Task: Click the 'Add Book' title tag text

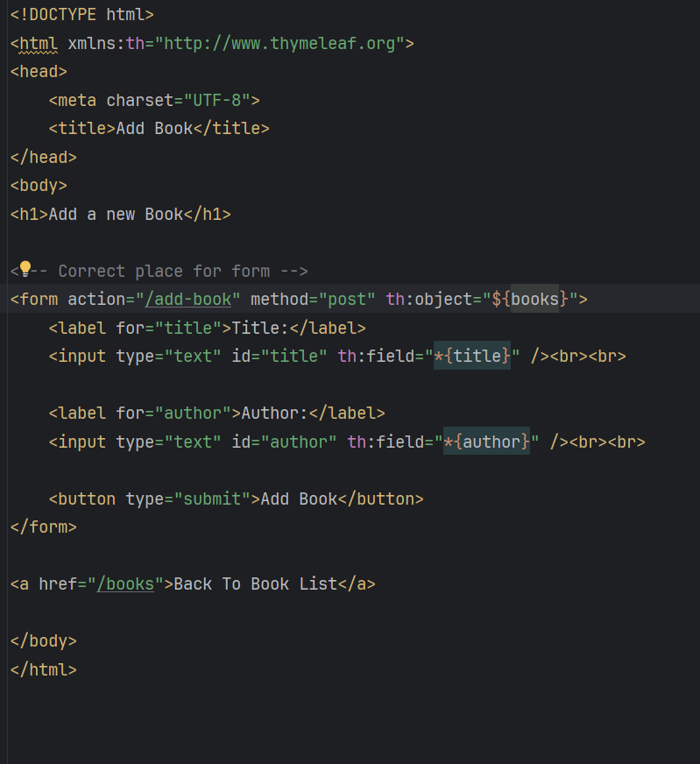Action: point(154,129)
